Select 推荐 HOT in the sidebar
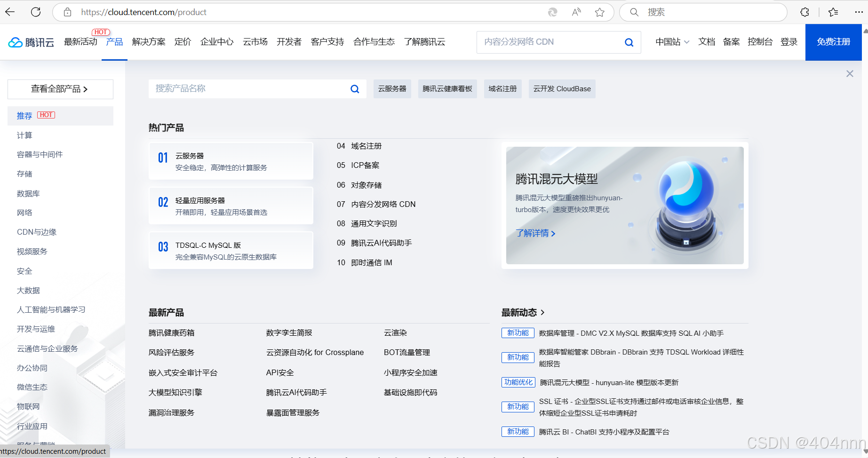The image size is (868, 458). click(x=60, y=116)
